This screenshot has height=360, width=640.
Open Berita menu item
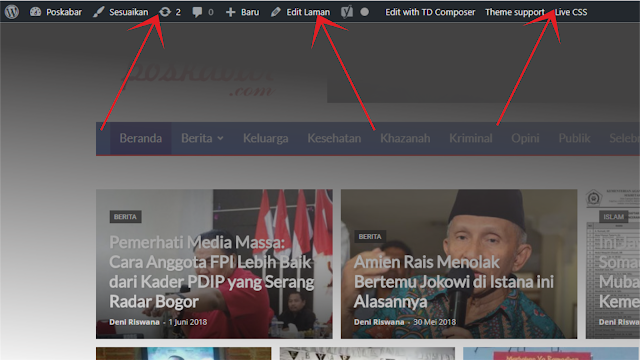pyautogui.click(x=197, y=138)
